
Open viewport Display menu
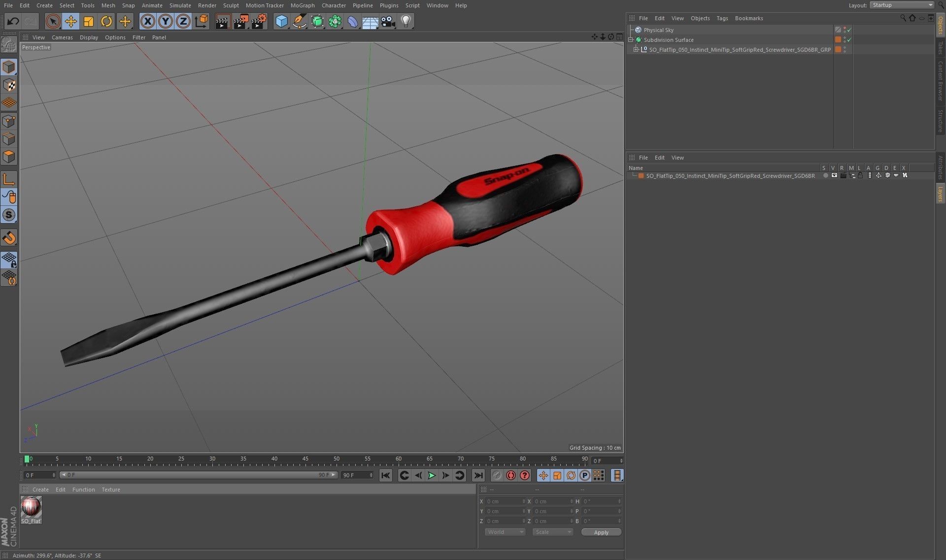pos(89,37)
